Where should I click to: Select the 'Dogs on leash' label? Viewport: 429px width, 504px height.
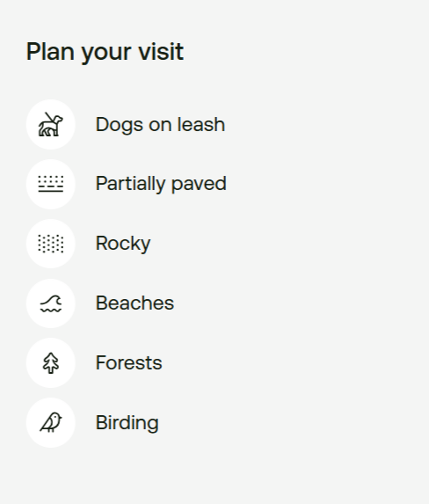(x=160, y=125)
